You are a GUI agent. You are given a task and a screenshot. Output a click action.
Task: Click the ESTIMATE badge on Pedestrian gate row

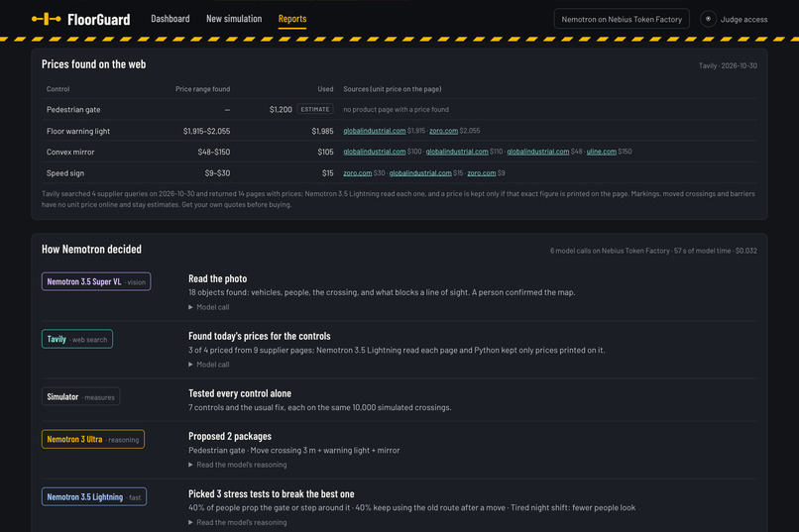(315, 109)
